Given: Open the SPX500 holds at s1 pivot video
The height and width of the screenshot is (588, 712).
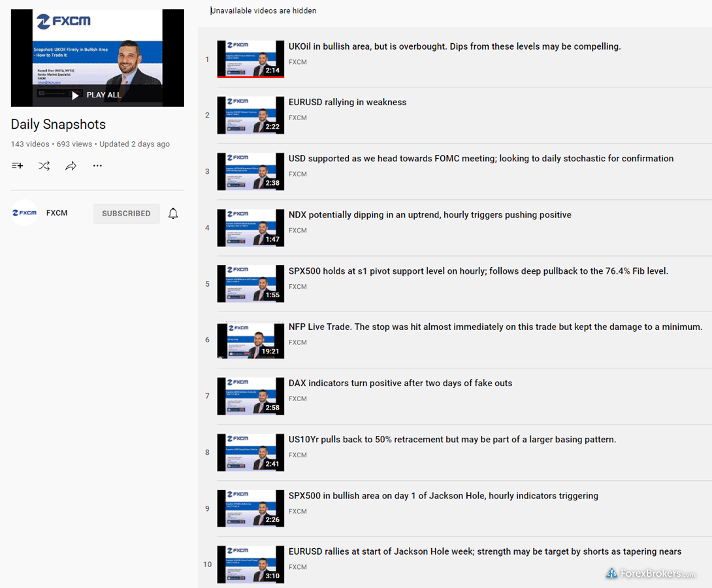Looking at the screenshot, I should [x=478, y=271].
